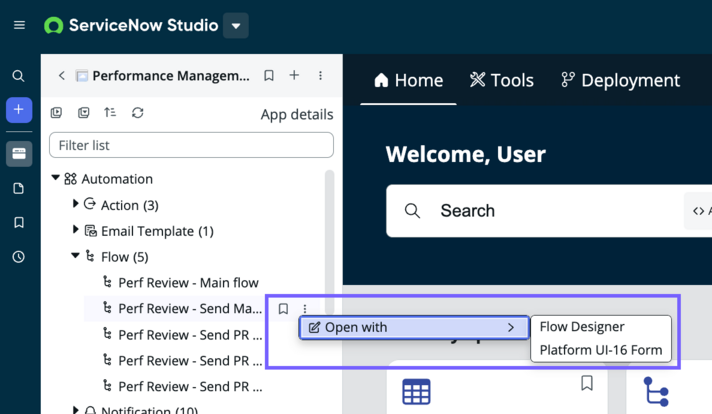712x414 pixels.
Task: Click the blue plus create button
Action: (19, 109)
